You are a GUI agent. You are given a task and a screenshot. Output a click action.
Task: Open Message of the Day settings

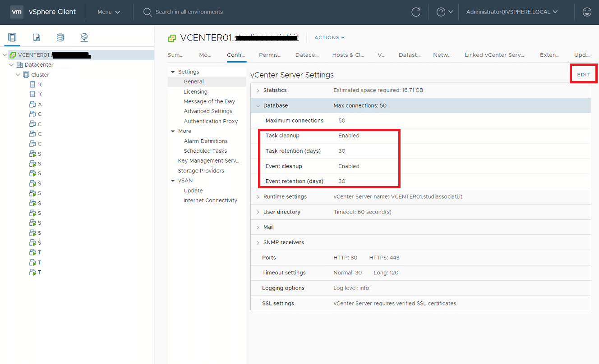(209, 102)
